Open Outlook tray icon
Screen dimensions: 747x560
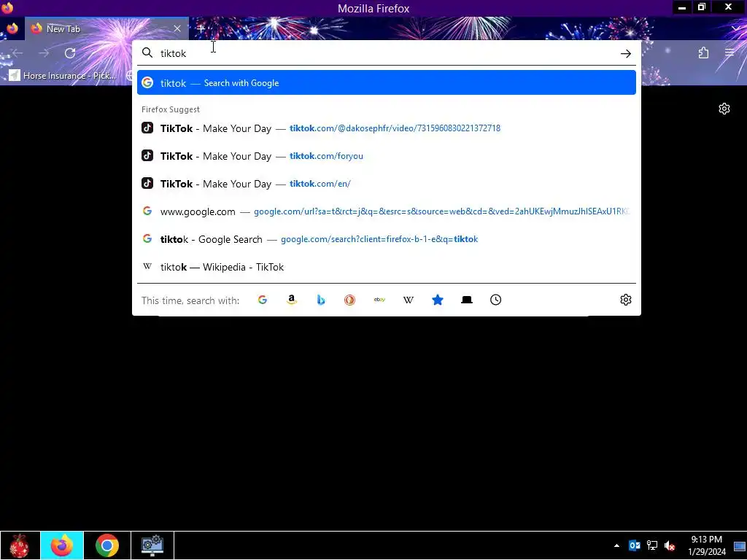click(x=634, y=545)
